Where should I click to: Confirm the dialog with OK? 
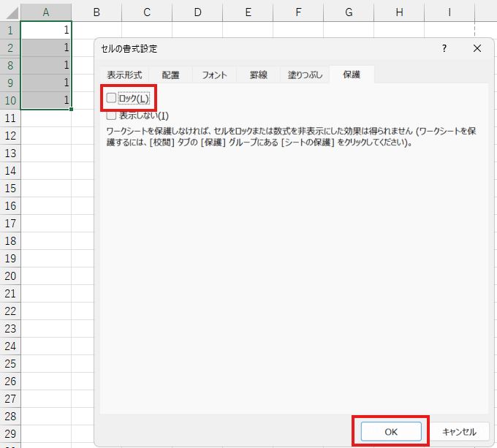pyautogui.click(x=391, y=431)
